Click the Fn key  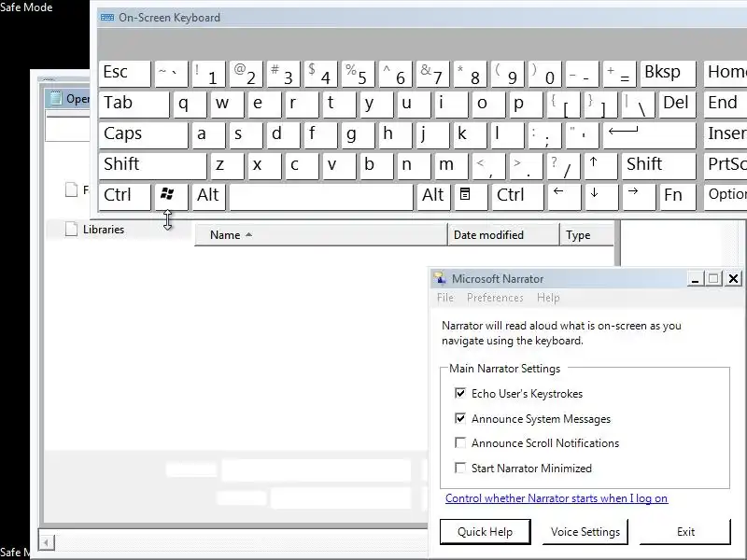(678, 196)
